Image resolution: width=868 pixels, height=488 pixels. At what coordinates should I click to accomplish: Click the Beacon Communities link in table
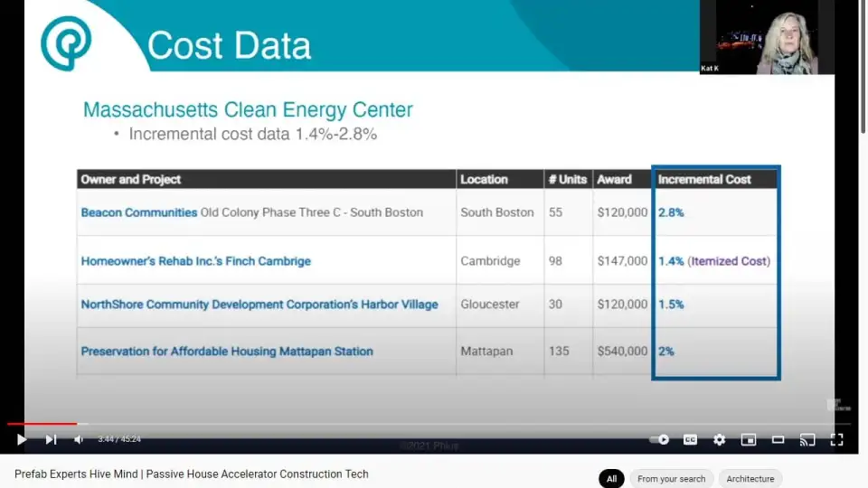[139, 212]
